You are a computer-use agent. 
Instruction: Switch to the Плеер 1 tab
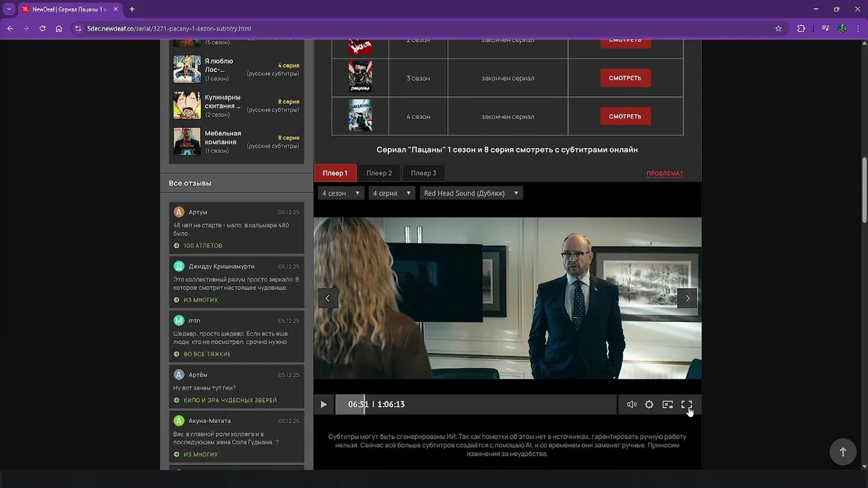tap(335, 173)
